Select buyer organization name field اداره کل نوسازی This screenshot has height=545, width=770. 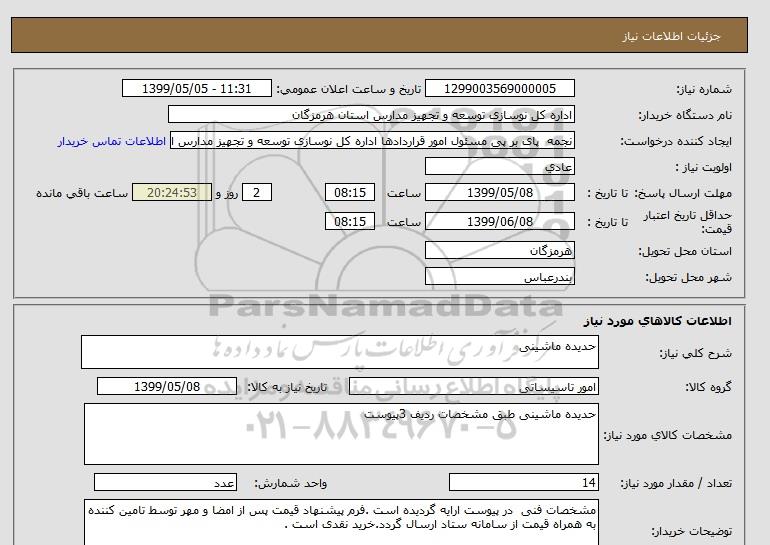click(x=371, y=114)
